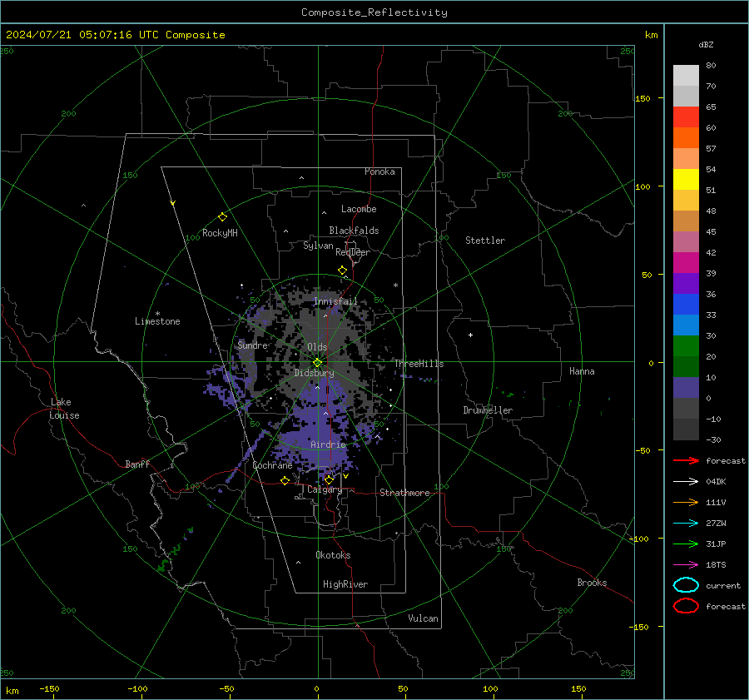Click the Strathmore city label
This screenshot has width=749, height=700.
coord(404,493)
